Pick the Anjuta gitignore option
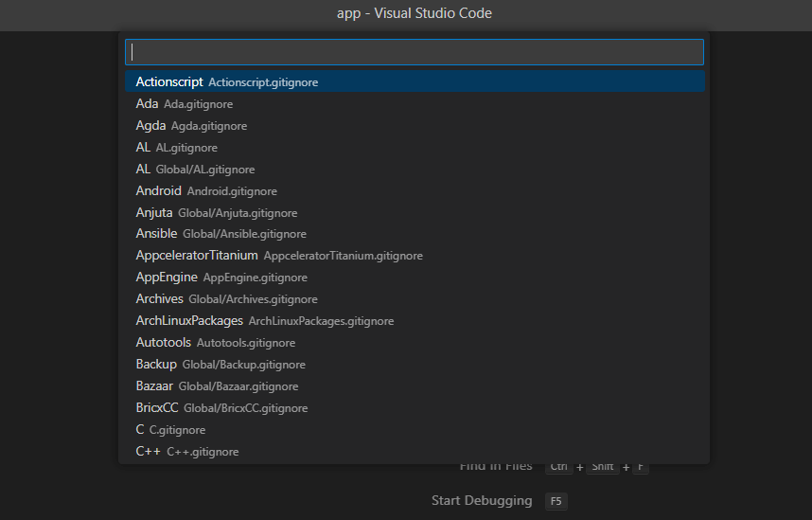Image resolution: width=812 pixels, height=520 pixels. click(x=217, y=213)
